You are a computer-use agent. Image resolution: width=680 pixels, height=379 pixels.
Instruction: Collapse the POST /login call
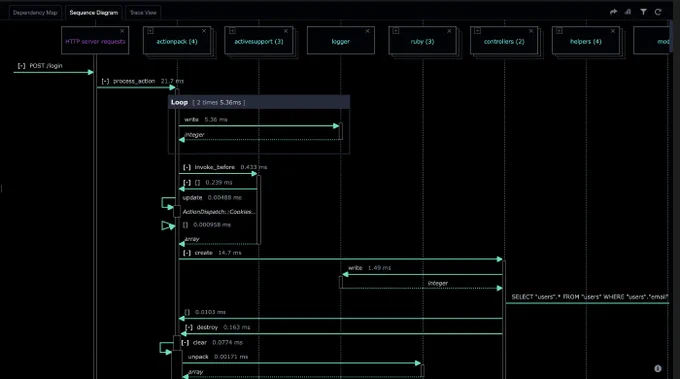(x=21, y=65)
